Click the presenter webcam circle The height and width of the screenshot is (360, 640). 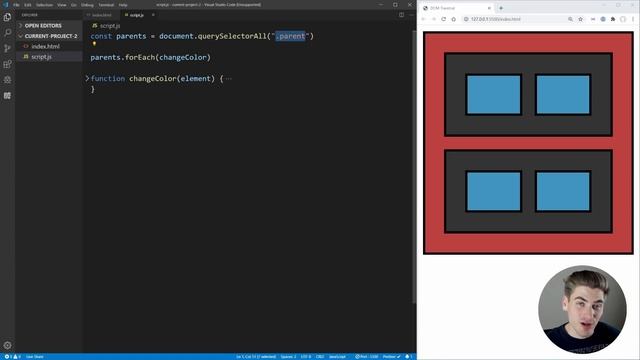coord(582,310)
